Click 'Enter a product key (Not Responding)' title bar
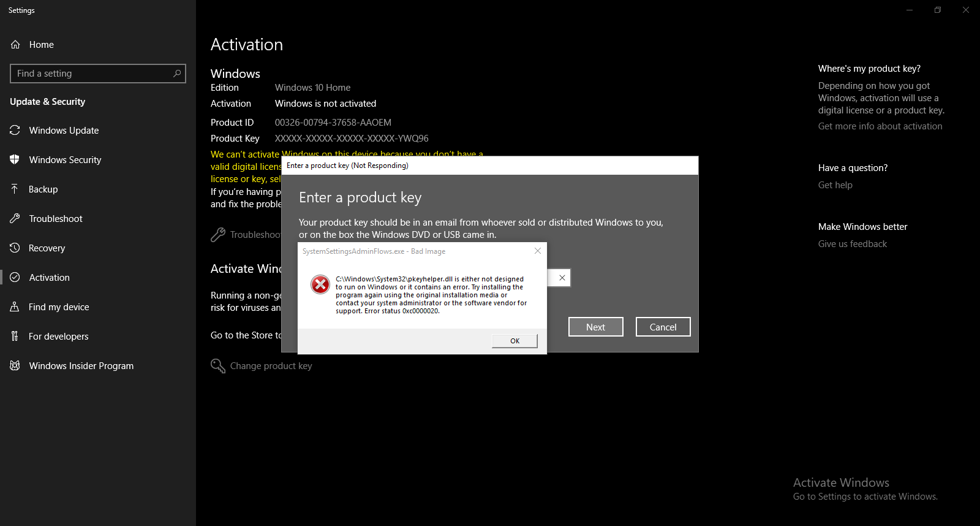Screen dimensions: 980x526 point(490,166)
